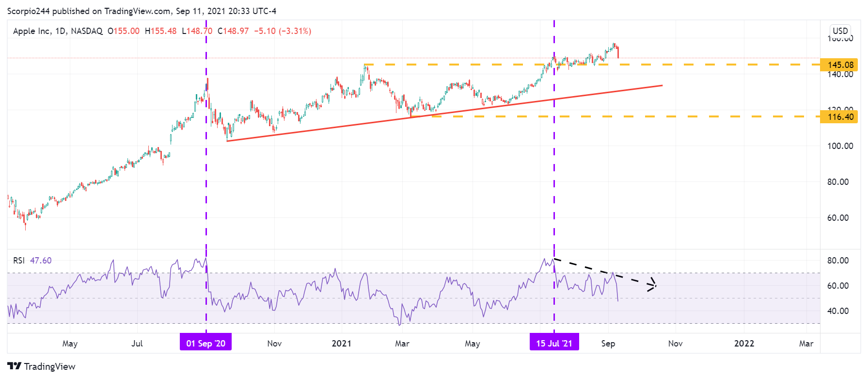
Task: Select the 145.08 price level label
Action: [839, 65]
